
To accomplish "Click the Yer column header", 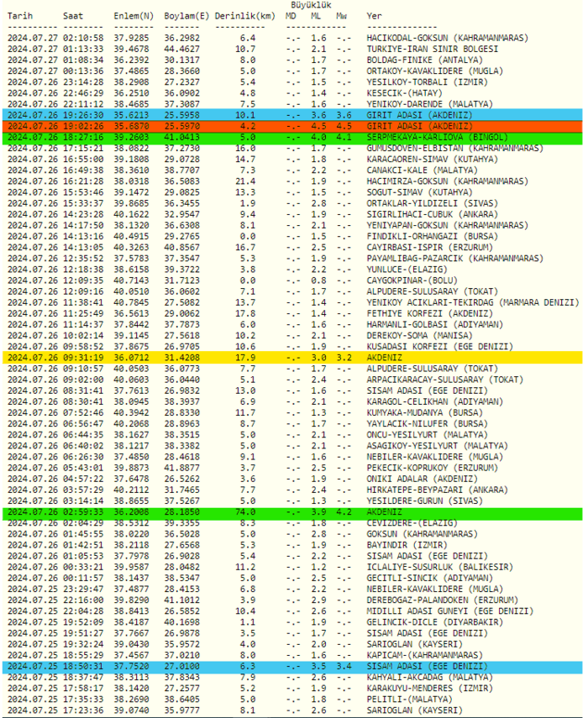I will tap(375, 16).
